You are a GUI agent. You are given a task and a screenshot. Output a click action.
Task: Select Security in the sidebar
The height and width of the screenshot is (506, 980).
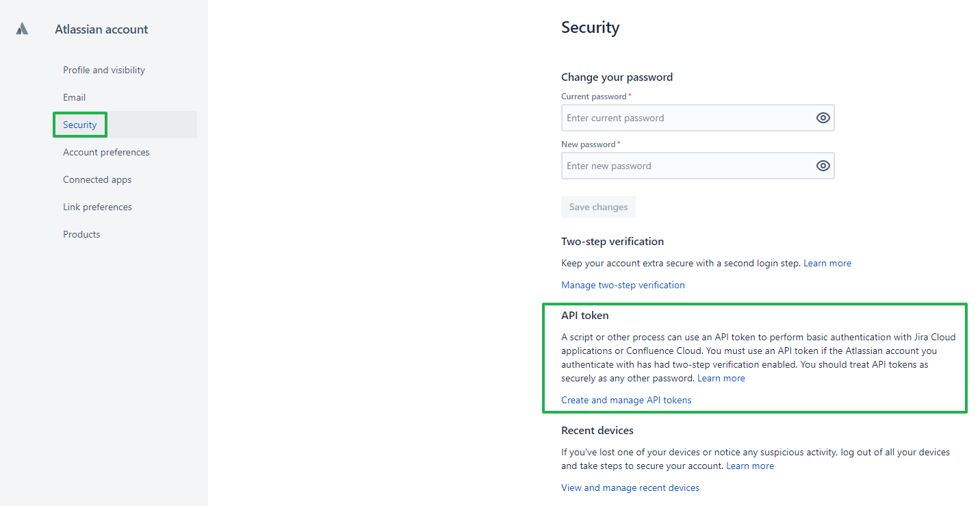(80, 125)
